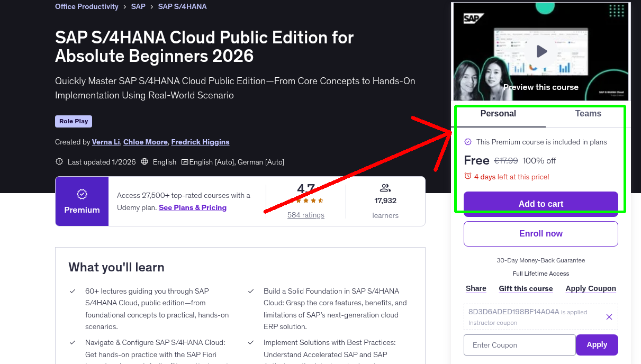Image resolution: width=641 pixels, height=364 pixels.
Task: Add the course to cart
Action: pos(540,204)
